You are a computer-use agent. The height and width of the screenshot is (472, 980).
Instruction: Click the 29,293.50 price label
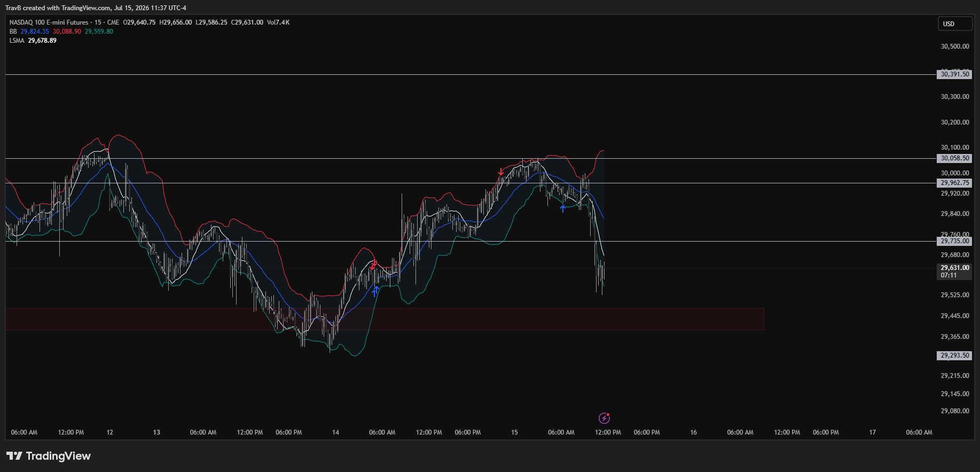click(955, 355)
